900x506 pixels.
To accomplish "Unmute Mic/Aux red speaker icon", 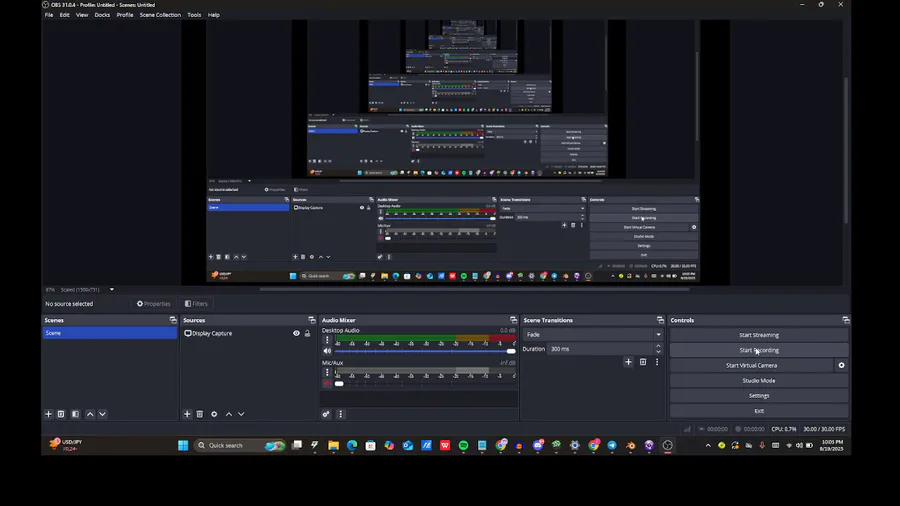I will (327, 383).
